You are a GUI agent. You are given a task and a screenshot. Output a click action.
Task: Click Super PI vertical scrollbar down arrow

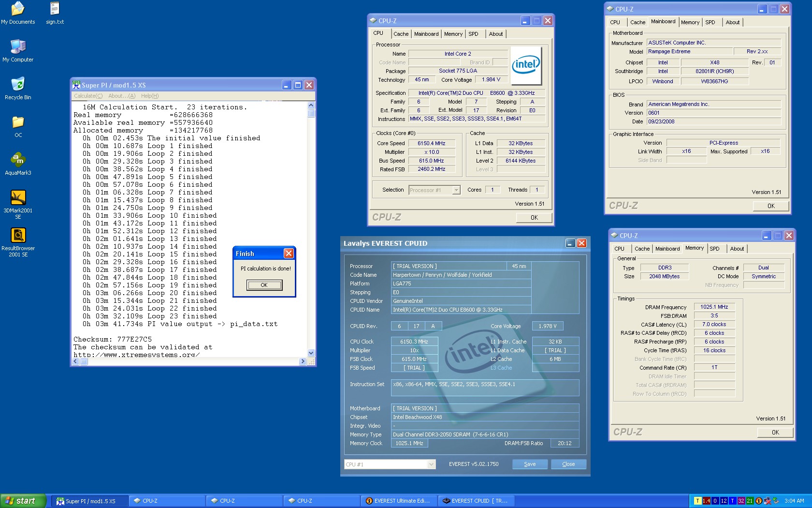coord(311,353)
